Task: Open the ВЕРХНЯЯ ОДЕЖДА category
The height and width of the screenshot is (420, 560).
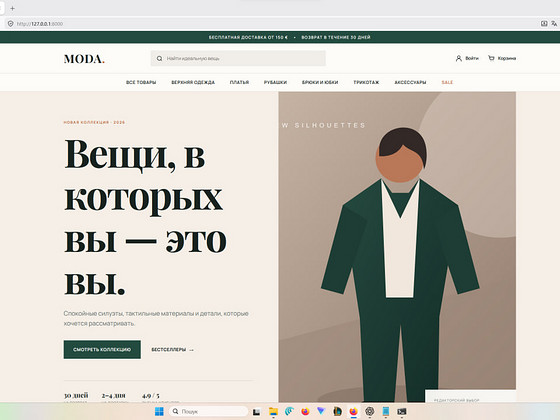Action: [193, 82]
